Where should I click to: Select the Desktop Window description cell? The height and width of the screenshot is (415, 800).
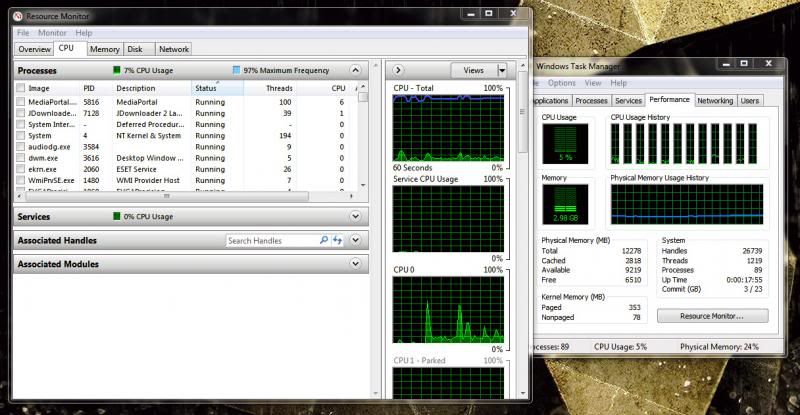pos(149,158)
